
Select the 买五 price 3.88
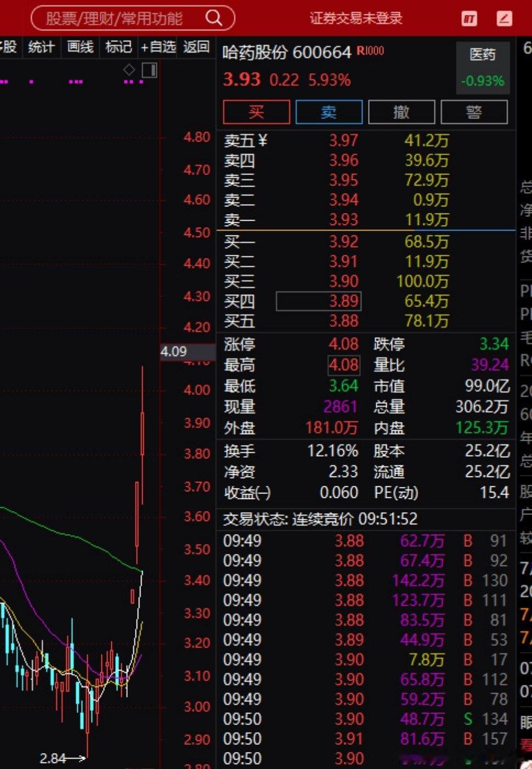point(343,321)
